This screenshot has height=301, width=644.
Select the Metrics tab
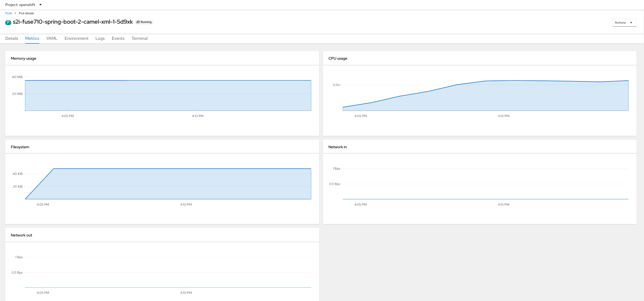click(x=32, y=38)
